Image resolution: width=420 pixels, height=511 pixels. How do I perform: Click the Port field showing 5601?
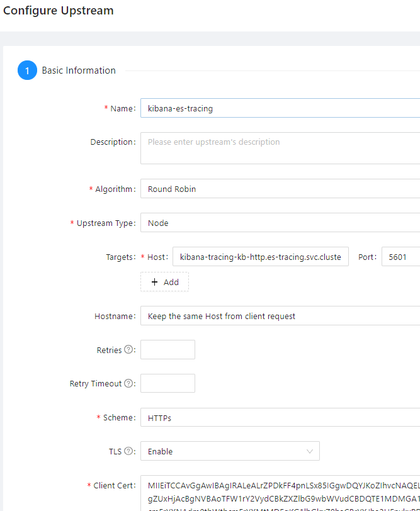pyautogui.click(x=400, y=256)
